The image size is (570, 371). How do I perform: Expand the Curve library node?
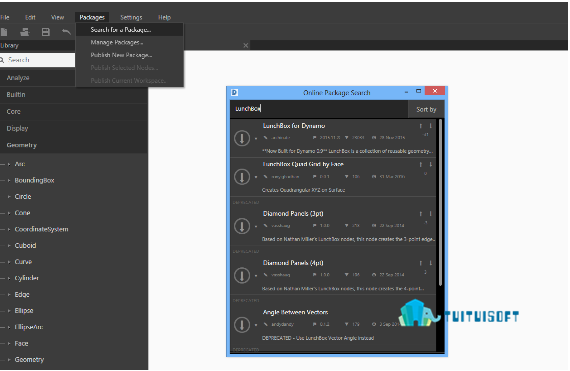point(9,262)
